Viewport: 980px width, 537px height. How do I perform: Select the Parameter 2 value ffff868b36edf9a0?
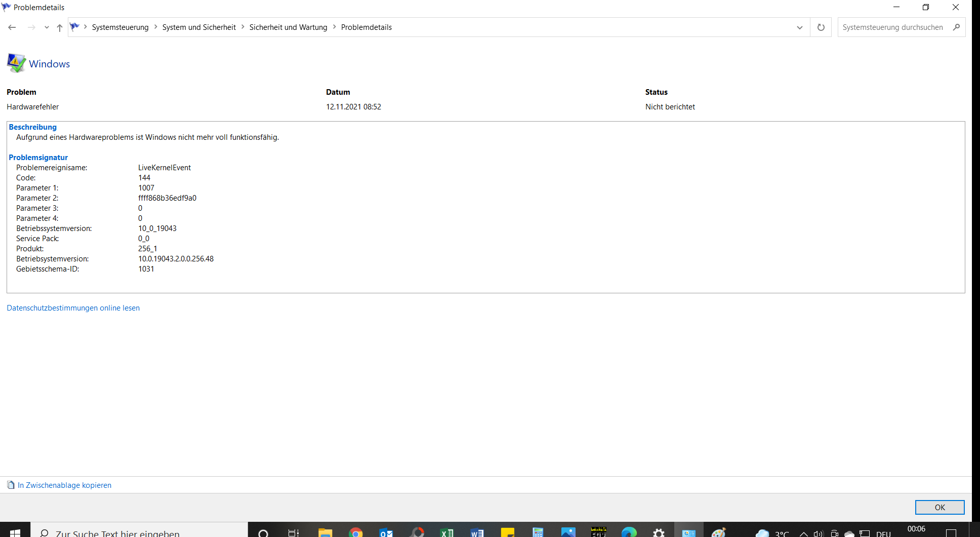168,198
